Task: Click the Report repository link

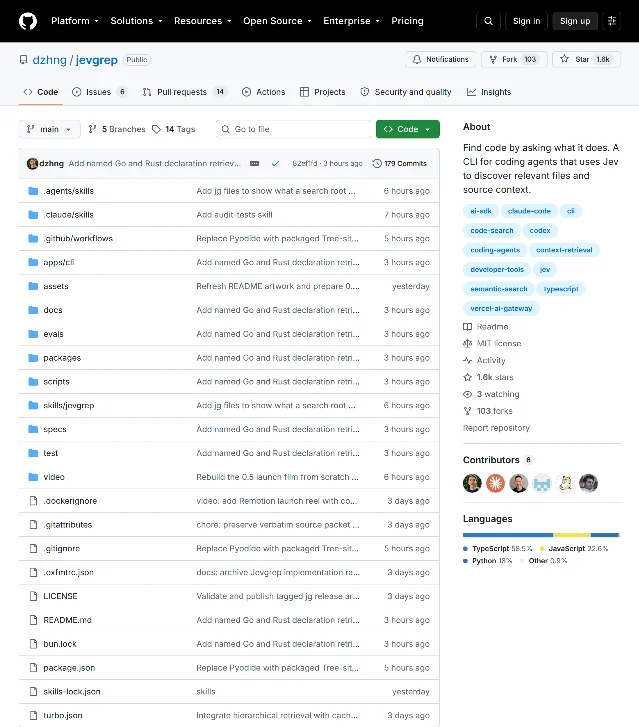Action: 496,428
